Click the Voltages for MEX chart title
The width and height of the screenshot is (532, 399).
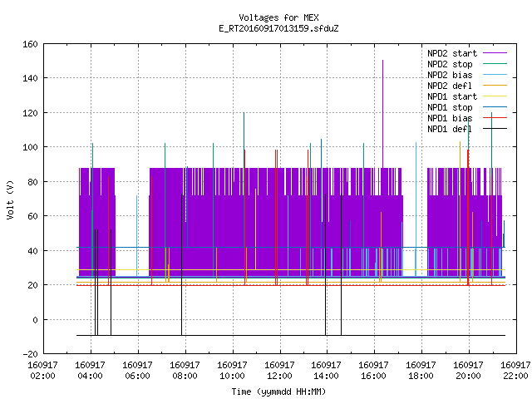(x=279, y=17)
